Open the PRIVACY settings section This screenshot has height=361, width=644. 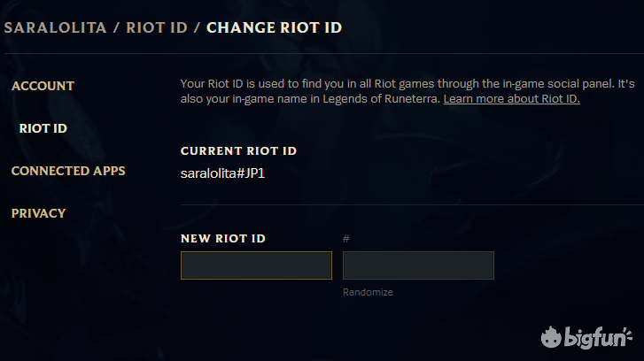click(x=39, y=213)
